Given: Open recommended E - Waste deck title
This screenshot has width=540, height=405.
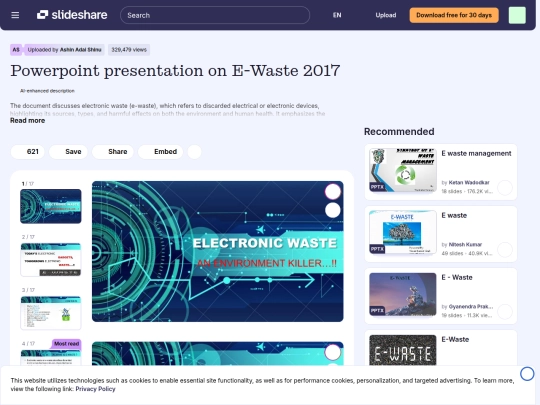Looking at the screenshot, I should click(457, 277).
